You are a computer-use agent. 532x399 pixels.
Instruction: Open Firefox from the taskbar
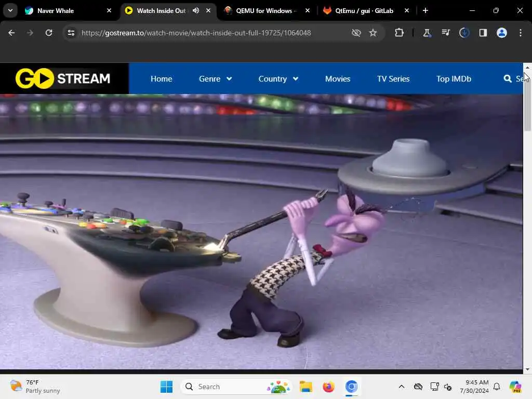click(328, 387)
